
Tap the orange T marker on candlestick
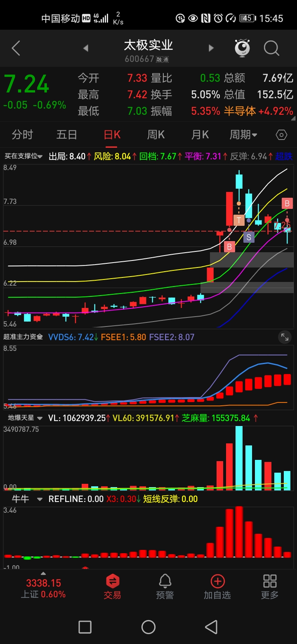tap(239, 220)
